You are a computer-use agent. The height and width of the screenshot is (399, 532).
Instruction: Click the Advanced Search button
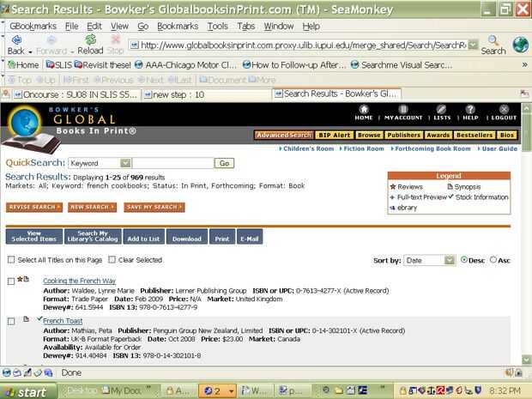coord(284,135)
